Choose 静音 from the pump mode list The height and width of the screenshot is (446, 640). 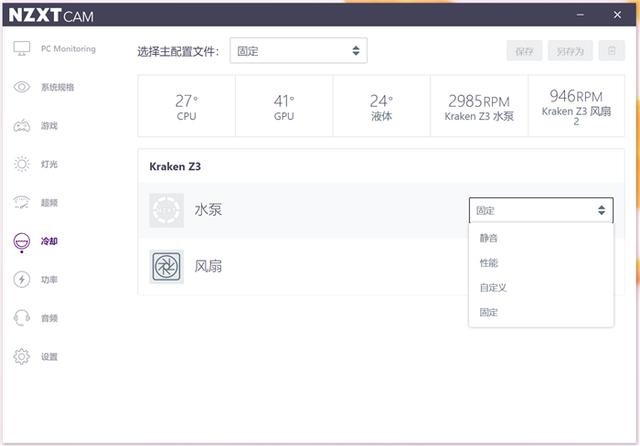point(541,238)
